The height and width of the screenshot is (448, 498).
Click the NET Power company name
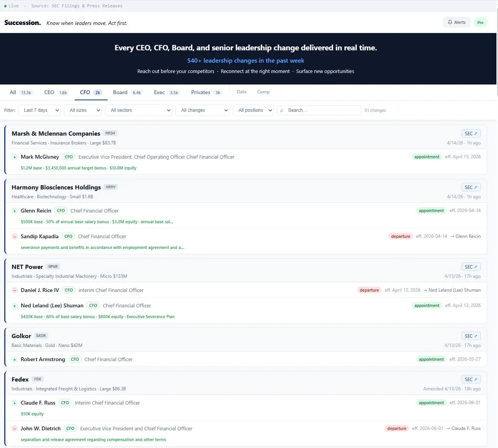[27, 267]
